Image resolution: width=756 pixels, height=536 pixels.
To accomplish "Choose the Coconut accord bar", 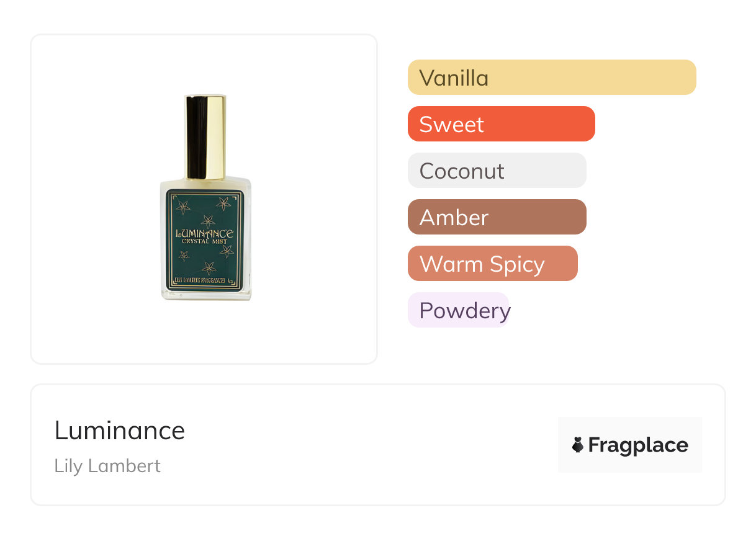I will click(497, 171).
